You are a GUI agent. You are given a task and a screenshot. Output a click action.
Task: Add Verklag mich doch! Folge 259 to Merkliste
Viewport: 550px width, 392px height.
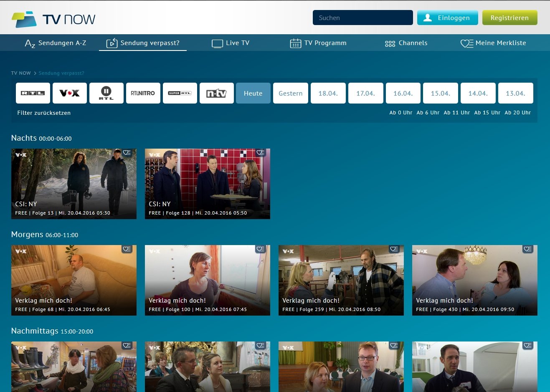tap(394, 249)
